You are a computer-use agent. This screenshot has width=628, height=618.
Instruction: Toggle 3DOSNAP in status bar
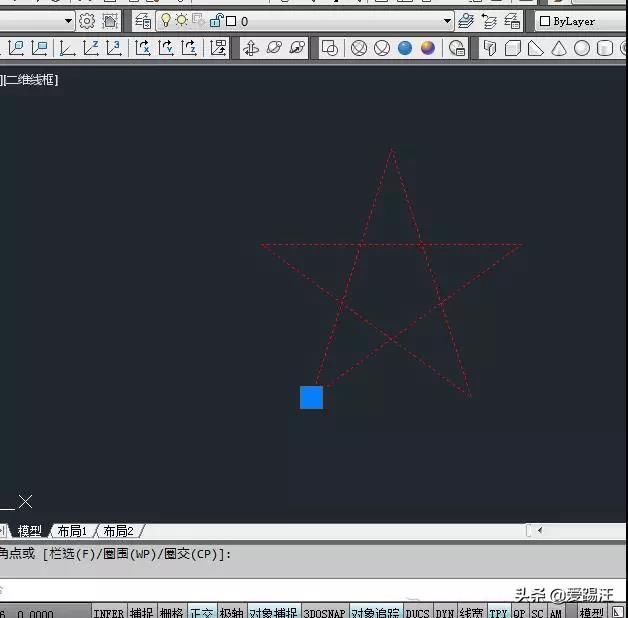[x=324, y=613]
